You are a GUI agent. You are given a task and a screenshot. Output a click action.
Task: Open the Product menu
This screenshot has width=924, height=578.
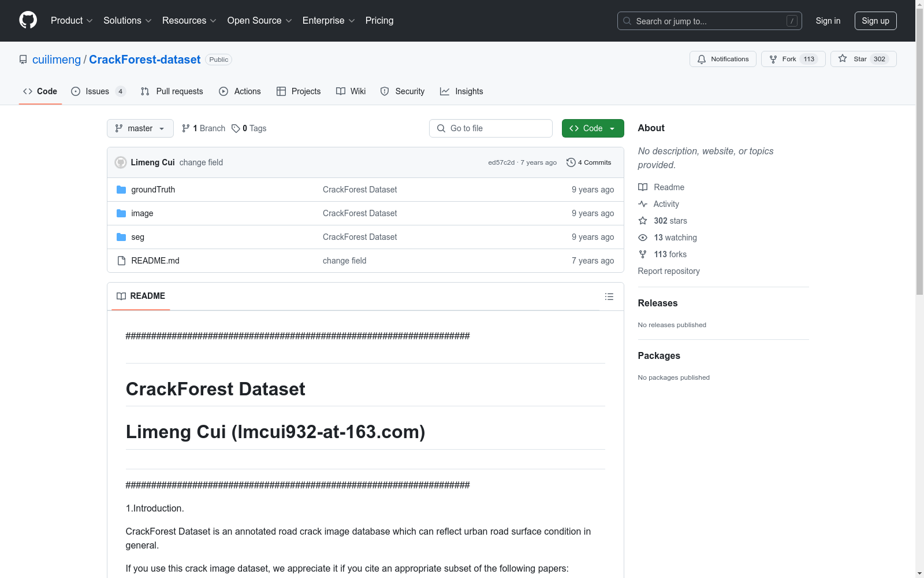point(72,20)
